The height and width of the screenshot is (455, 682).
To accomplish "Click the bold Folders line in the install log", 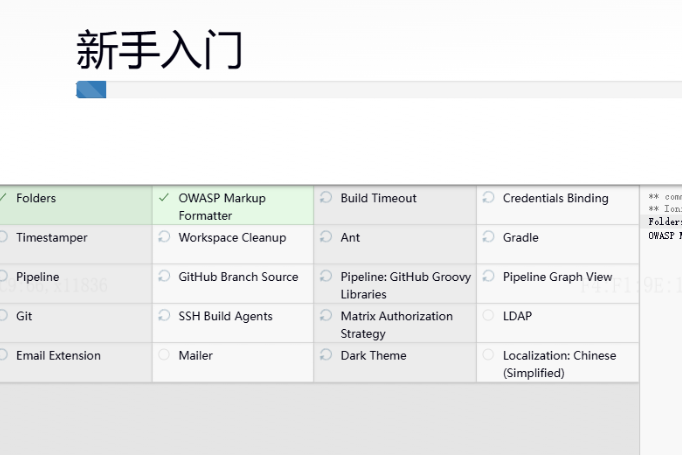I will pyautogui.click(x=665, y=222).
